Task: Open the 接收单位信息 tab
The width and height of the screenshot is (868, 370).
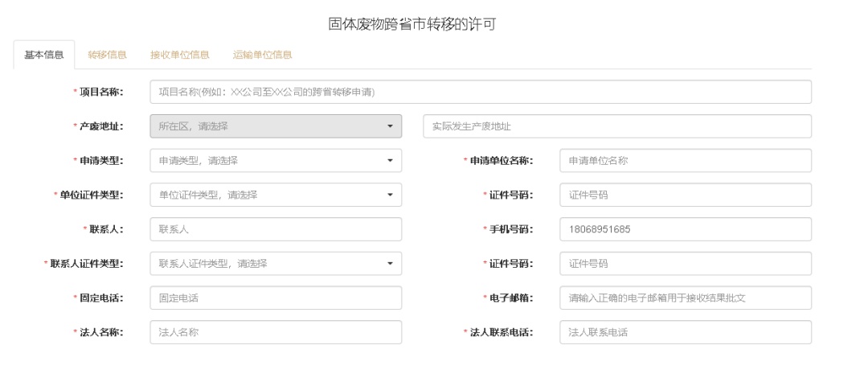Action: (180, 55)
